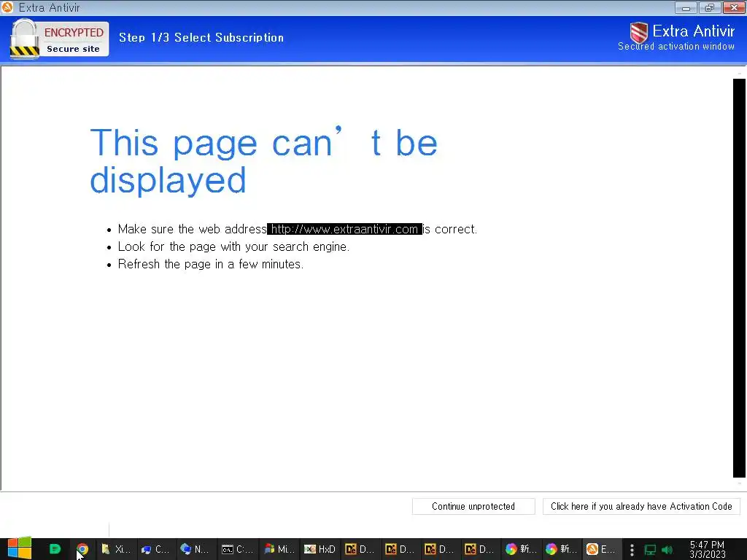Open the green chat app in taskbar

[x=55, y=549]
